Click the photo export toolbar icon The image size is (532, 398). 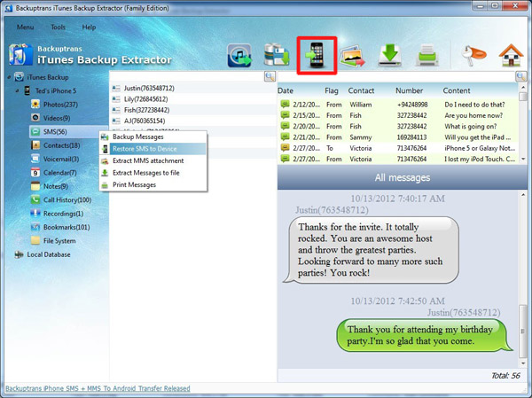(x=353, y=57)
